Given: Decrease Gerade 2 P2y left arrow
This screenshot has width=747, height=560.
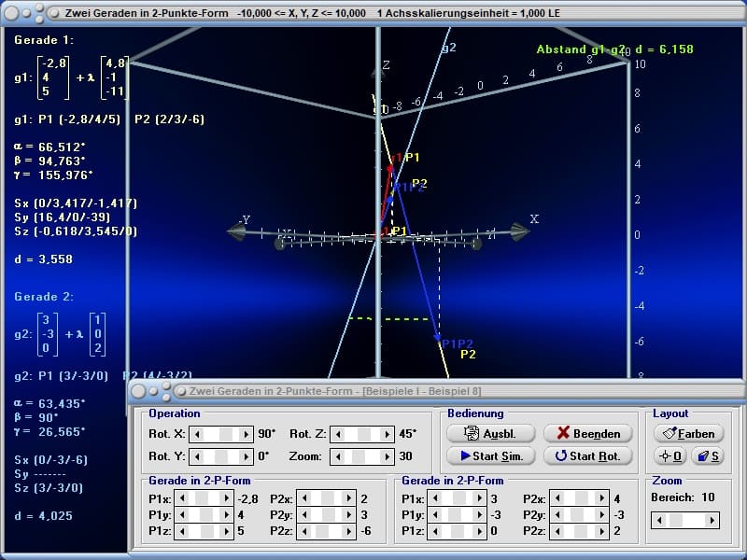Looking at the screenshot, I should coord(557,515).
